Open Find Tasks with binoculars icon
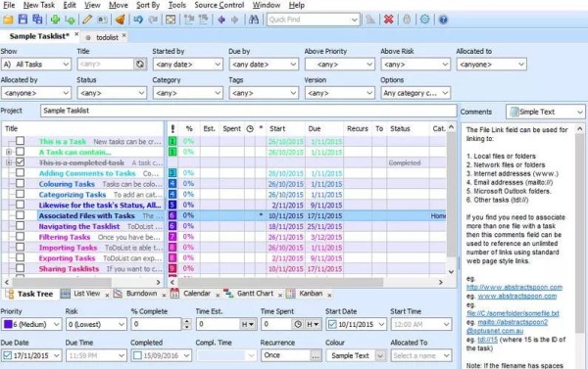The image size is (588, 369). 254,20
